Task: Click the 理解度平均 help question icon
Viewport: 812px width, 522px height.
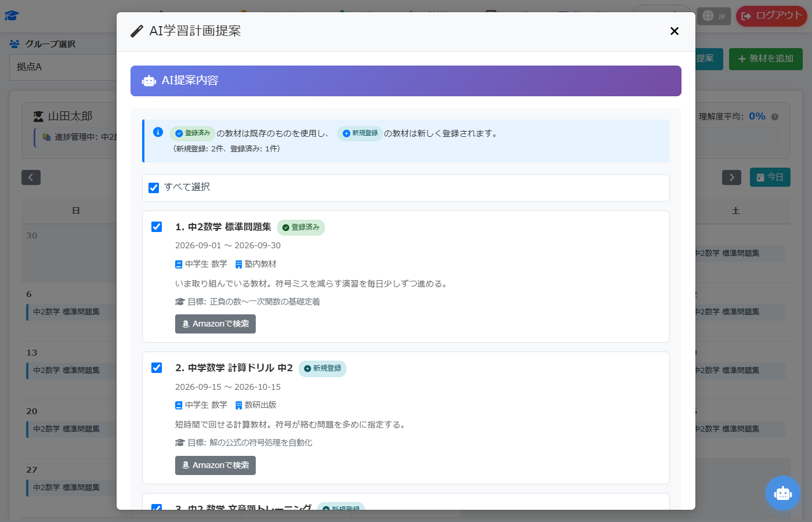Action: (x=775, y=117)
